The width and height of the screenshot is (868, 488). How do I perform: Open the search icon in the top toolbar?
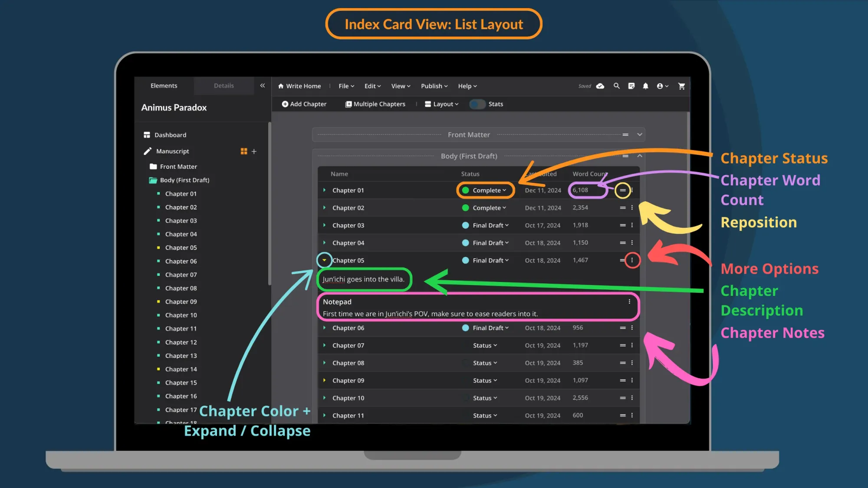click(616, 86)
